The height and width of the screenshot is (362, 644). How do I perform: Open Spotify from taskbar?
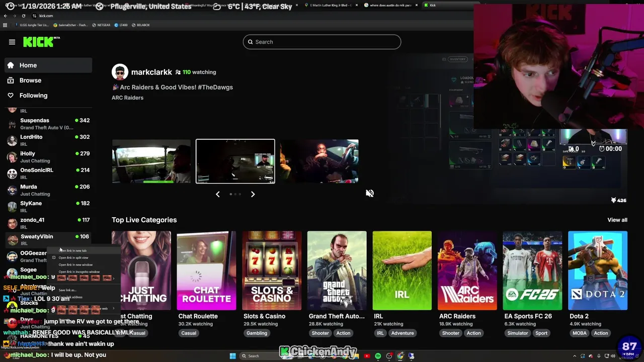378,356
